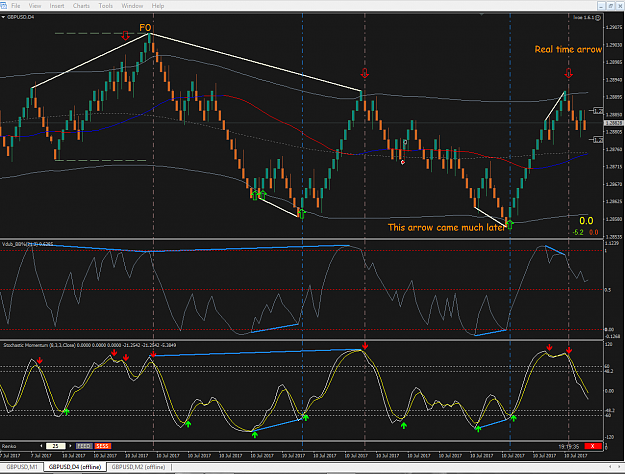625x474 pixels.
Task: Select the red arrow under 'Real time arrow'
Action: [568, 73]
